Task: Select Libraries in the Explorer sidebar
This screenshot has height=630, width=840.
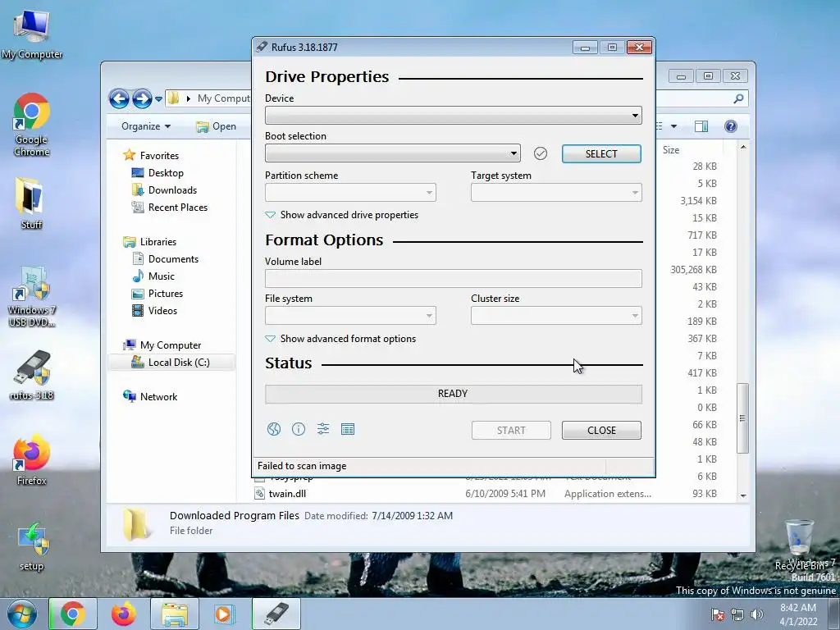Action: (x=150, y=242)
